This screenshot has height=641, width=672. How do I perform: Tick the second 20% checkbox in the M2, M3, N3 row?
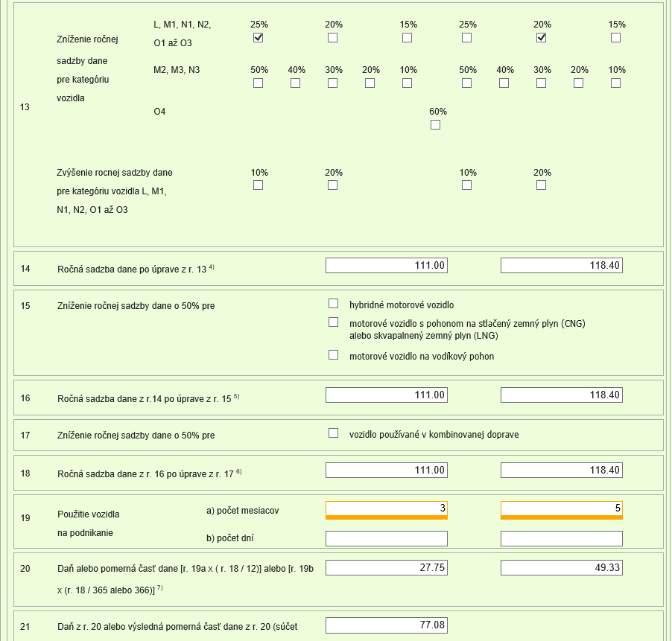[x=579, y=83]
